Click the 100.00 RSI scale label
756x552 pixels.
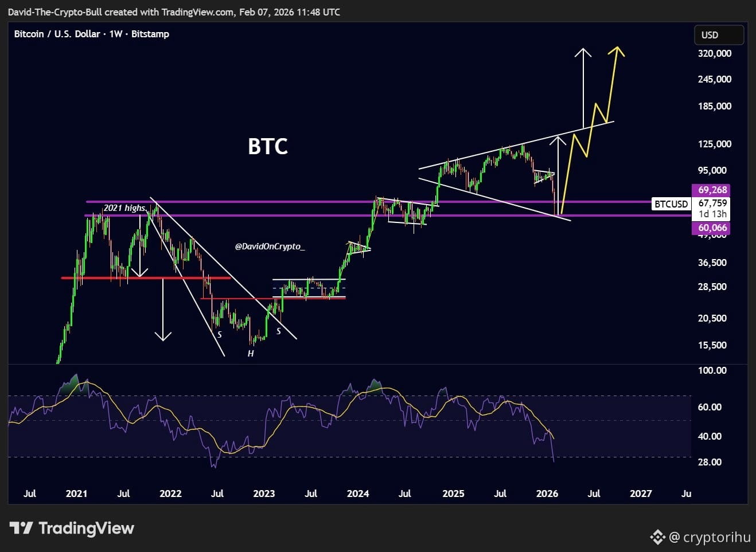pyautogui.click(x=712, y=370)
